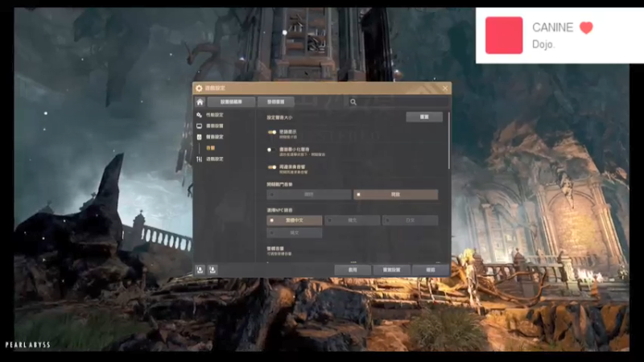Toggle the switch above the minimized-window sound option
644x362 pixels.
pos(272,132)
